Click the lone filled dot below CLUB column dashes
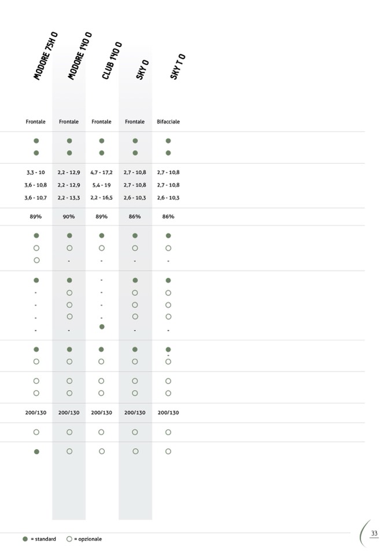The image size is (392, 555). tap(102, 327)
